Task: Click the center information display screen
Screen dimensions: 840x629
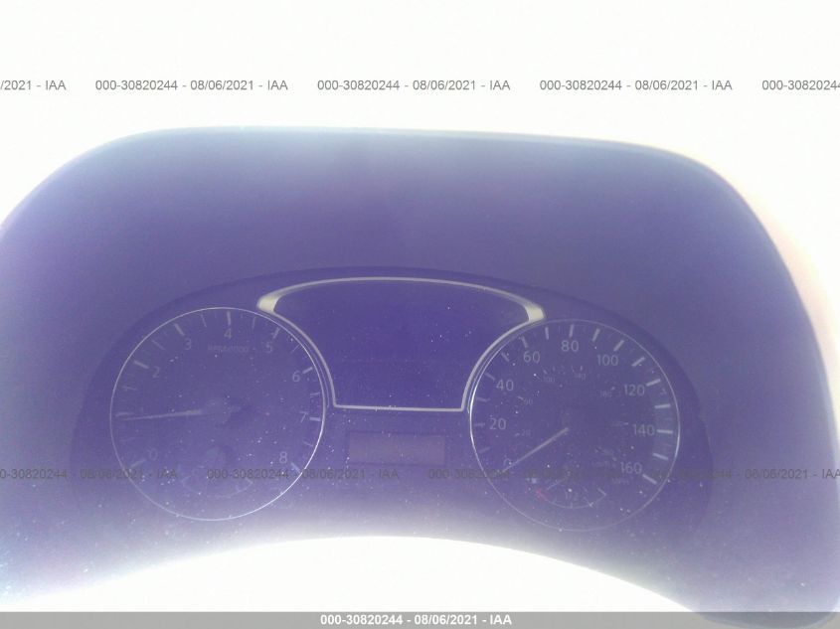Action: 399,345
